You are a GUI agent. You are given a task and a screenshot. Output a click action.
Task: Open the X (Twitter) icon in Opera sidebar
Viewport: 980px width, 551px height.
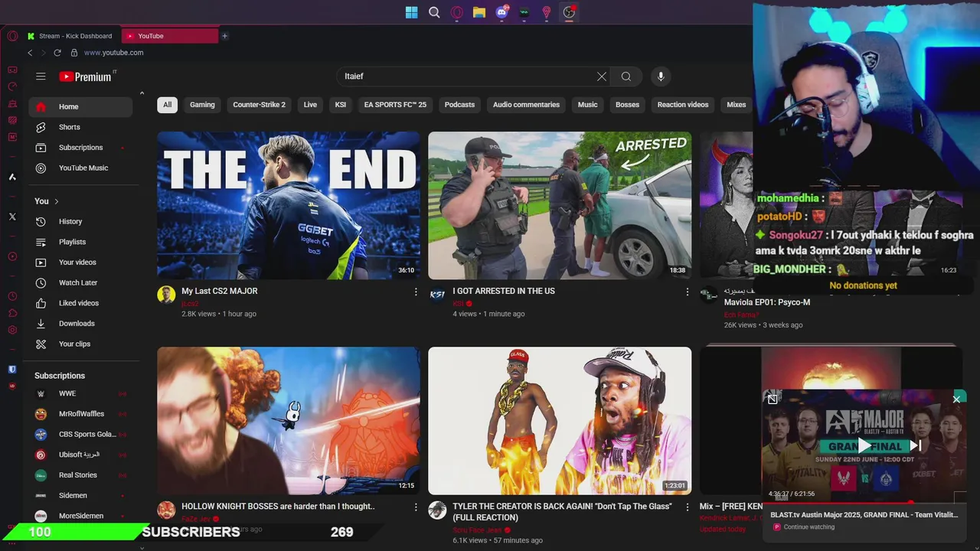(x=12, y=217)
